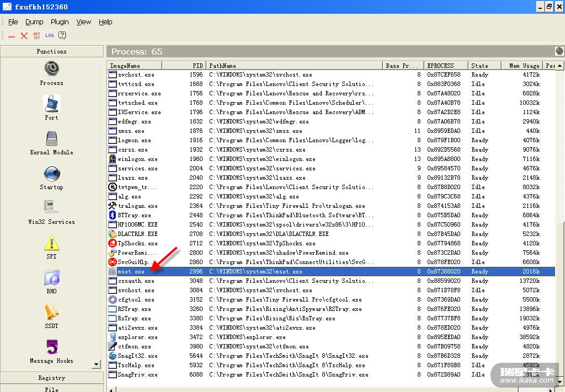Click horizontal scrollbar left arrow
The height and width of the screenshot is (392, 565).
click(x=111, y=389)
